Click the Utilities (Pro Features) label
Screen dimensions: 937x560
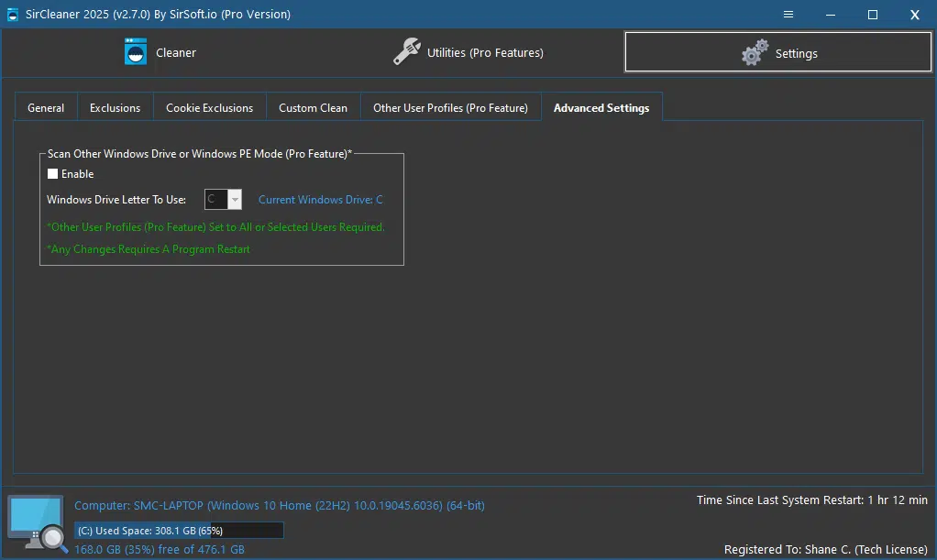485,52
